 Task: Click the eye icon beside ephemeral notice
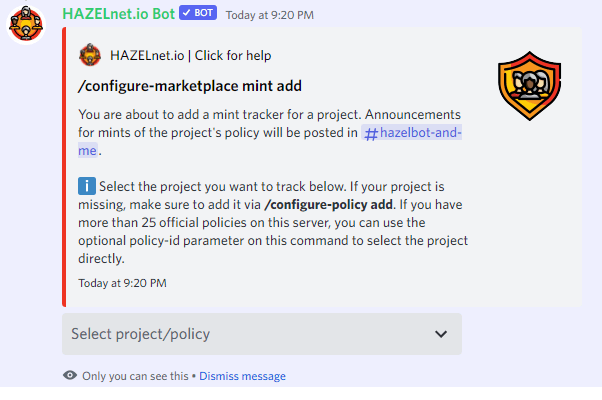70,375
